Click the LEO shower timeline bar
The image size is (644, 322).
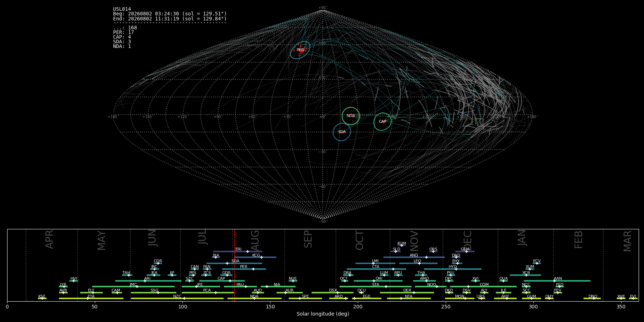click(418, 263)
